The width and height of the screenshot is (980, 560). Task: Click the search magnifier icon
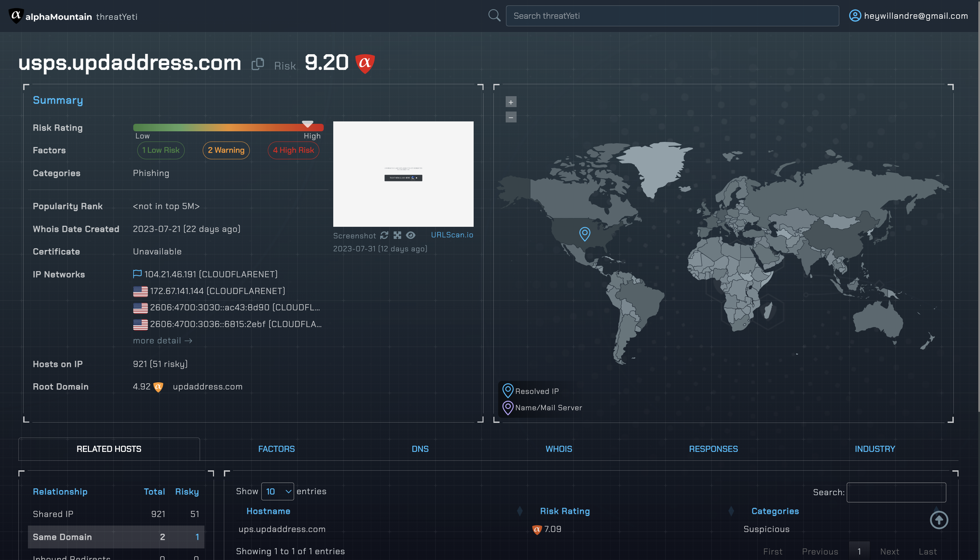tap(494, 16)
